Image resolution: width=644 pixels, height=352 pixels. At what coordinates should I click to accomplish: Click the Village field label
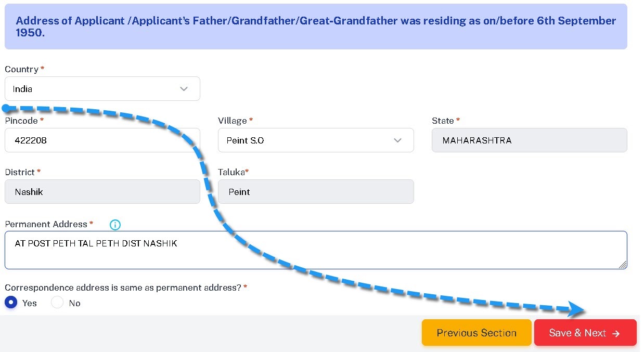pos(233,121)
